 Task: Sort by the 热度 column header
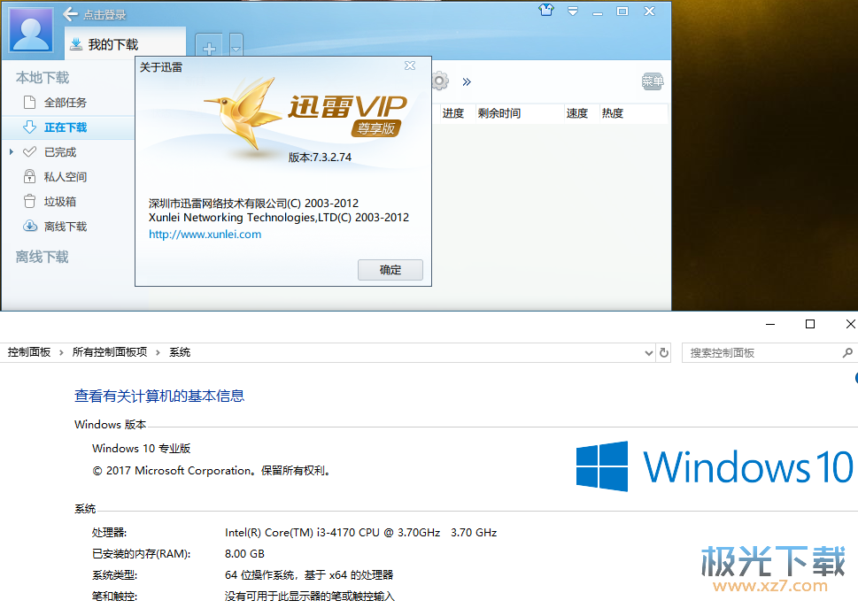pyautogui.click(x=613, y=113)
